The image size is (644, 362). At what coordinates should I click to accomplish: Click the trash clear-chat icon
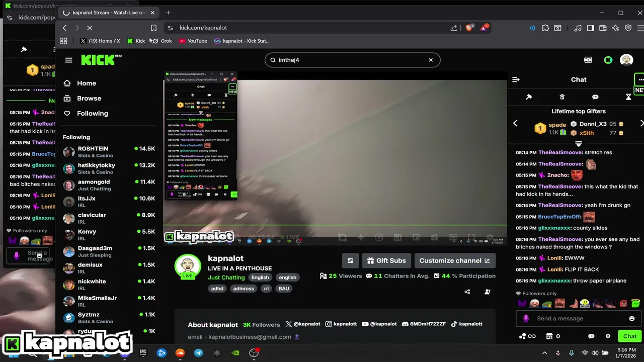[562, 97]
